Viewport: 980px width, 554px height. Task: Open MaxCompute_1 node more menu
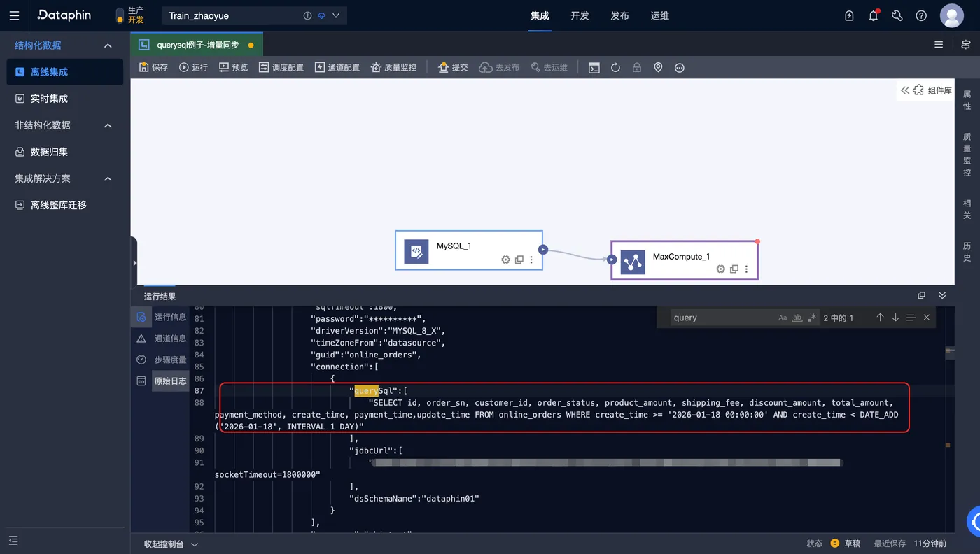coord(747,269)
